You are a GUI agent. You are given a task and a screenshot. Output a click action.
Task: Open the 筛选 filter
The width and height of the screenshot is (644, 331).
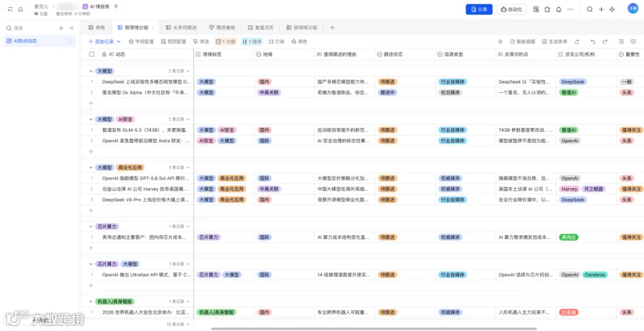[201, 41]
